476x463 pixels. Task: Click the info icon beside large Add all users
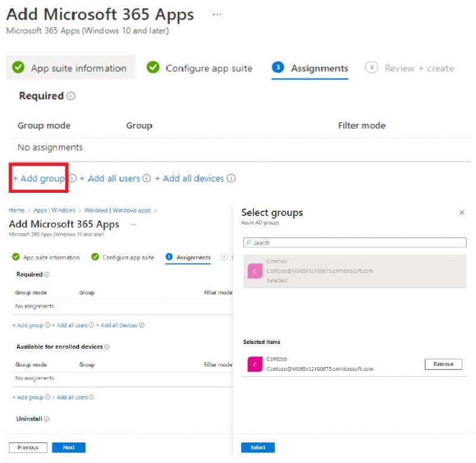146,178
